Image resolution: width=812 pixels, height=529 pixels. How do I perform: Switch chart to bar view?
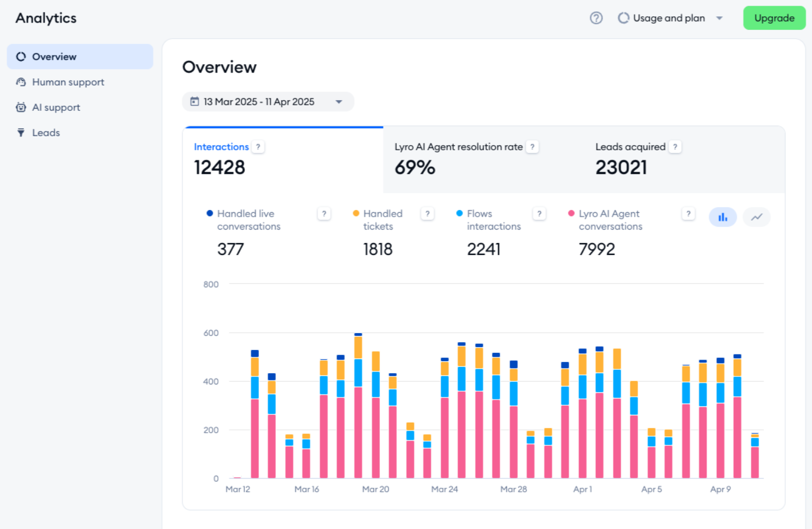[723, 217]
